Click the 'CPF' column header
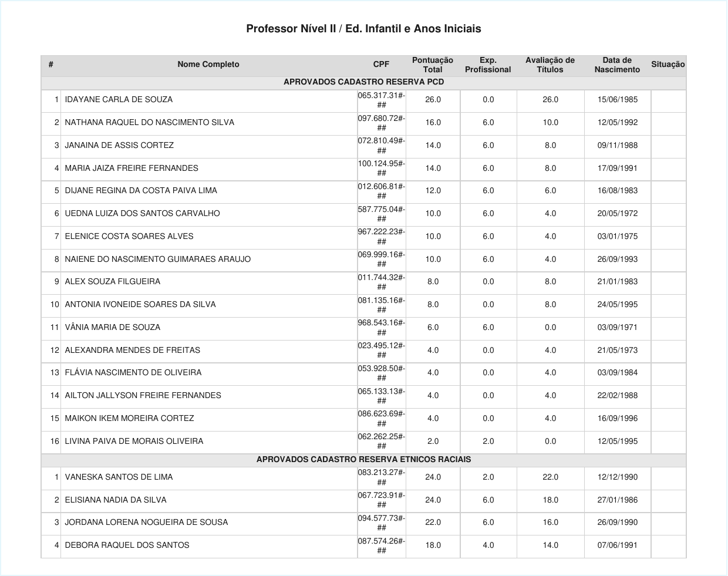The image size is (728, 576). click(x=381, y=65)
